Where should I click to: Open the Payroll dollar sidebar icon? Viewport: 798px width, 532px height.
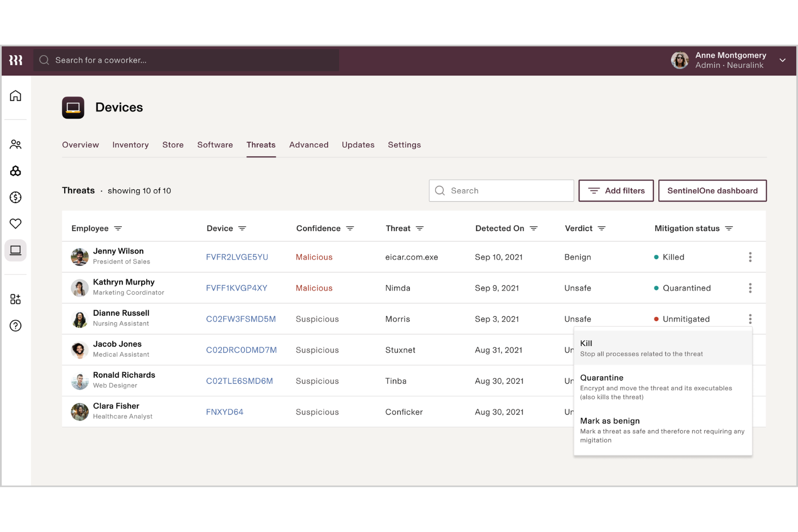click(x=16, y=197)
